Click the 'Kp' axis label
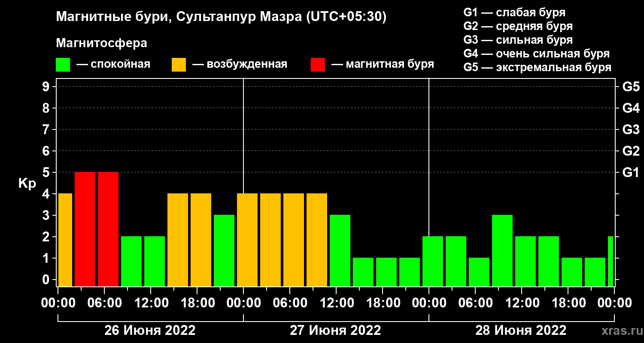Viewport: 644px width, 343px height. tap(27, 184)
